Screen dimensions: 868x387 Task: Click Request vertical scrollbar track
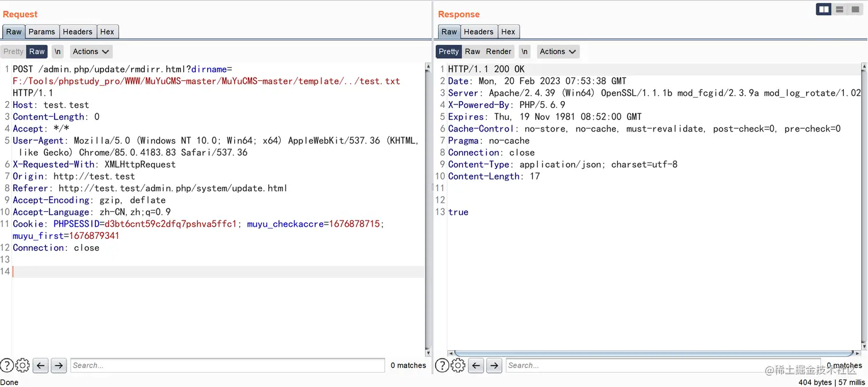pyautogui.click(x=428, y=210)
